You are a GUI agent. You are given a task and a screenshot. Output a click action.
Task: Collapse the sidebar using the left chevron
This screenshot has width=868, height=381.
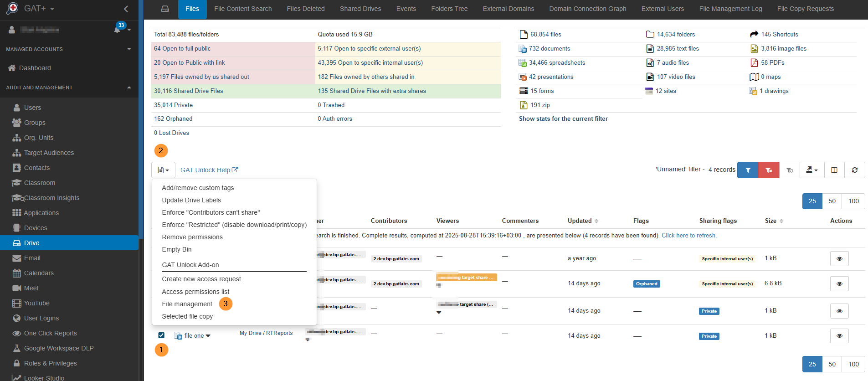126,9
